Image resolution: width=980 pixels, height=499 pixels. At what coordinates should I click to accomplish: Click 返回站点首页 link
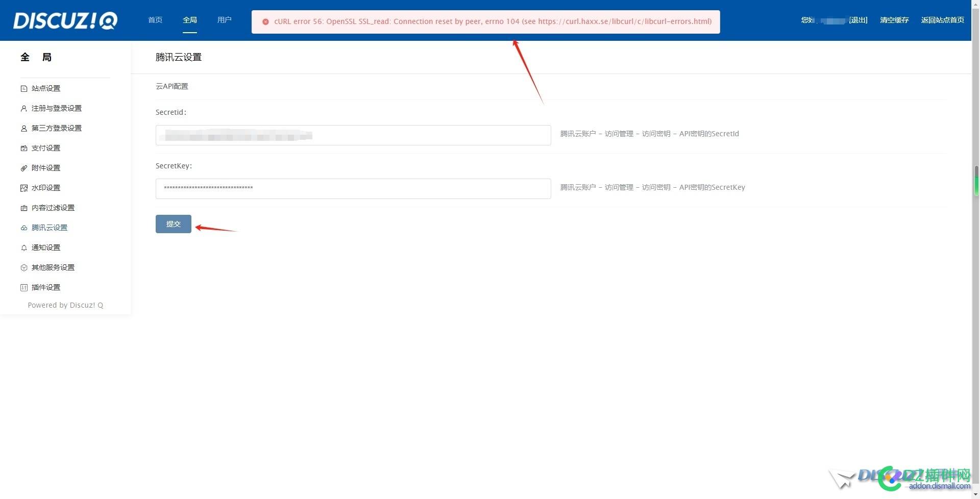coord(943,20)
